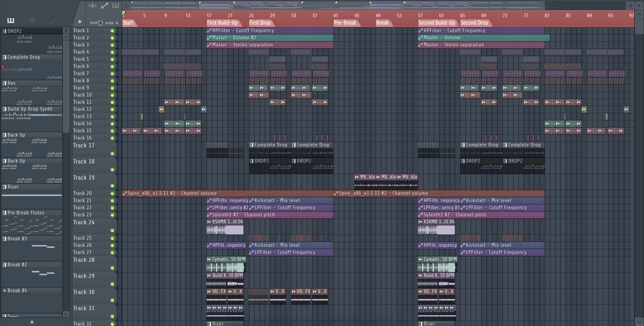Toggle the STEP editing mode
Screen dimensions: 644x326
point(100,23)
